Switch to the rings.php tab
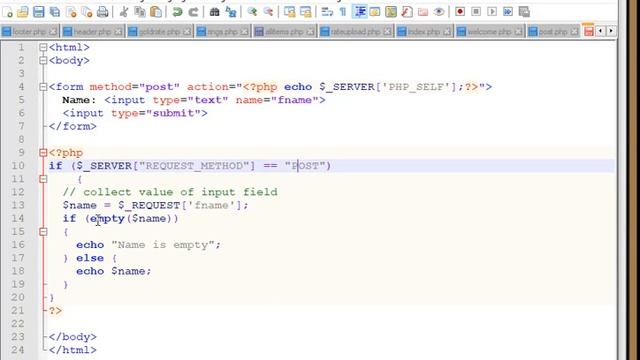This screenshot has height=360, width=640. 223,31
